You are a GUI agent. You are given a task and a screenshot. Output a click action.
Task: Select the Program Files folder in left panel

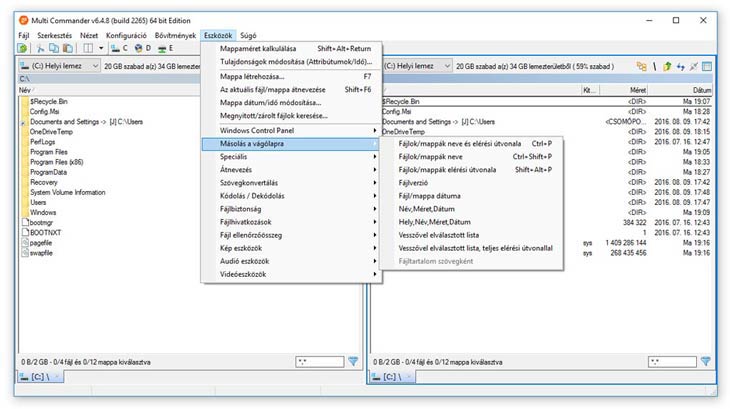49,152
